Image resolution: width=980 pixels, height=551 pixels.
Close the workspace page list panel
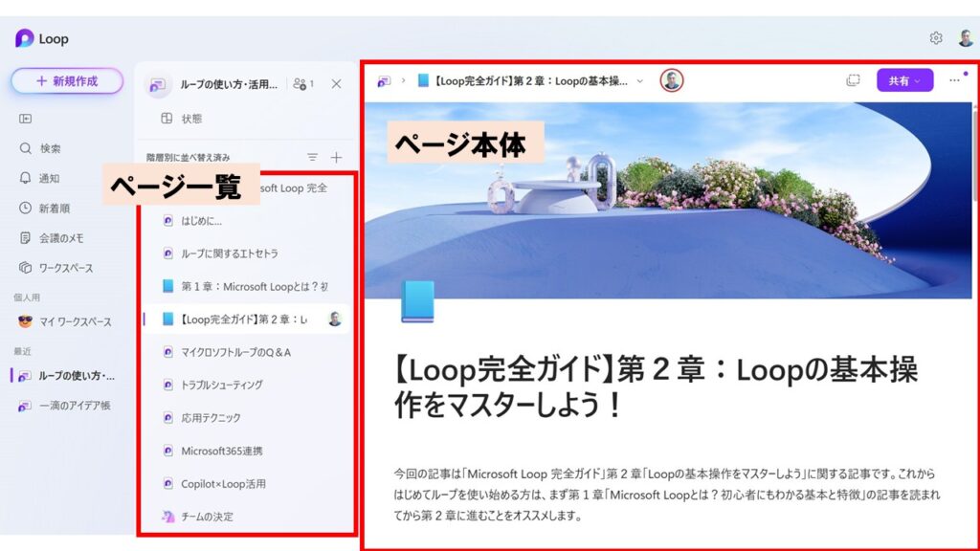coord(336,84)
